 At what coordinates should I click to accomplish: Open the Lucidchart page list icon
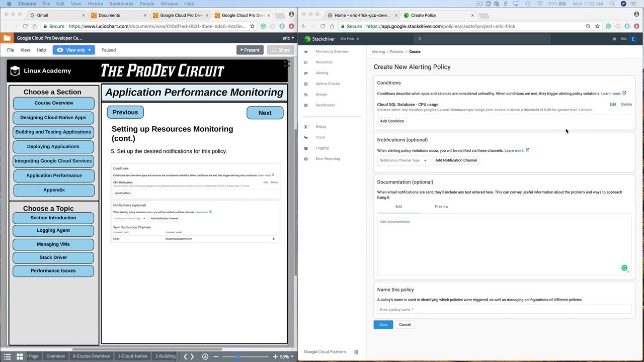tap(7, 356)
